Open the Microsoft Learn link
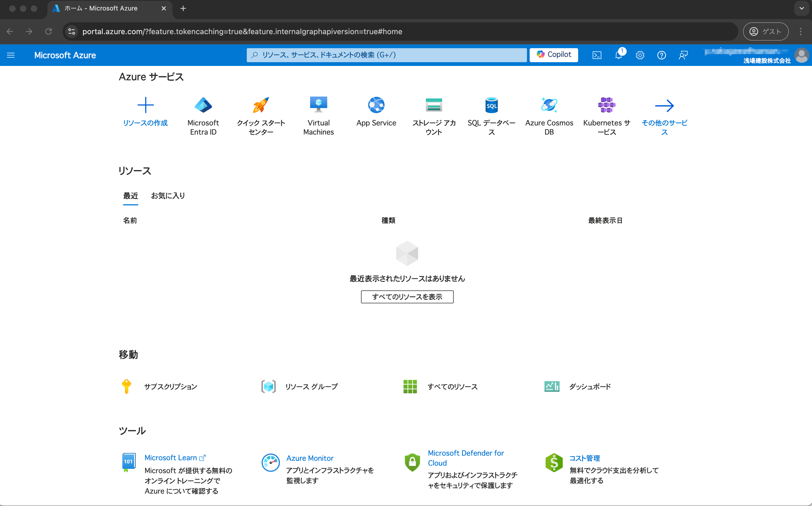The height and width of the screenshot is (506, 812). pyautogui.click(x=175, y=458)
